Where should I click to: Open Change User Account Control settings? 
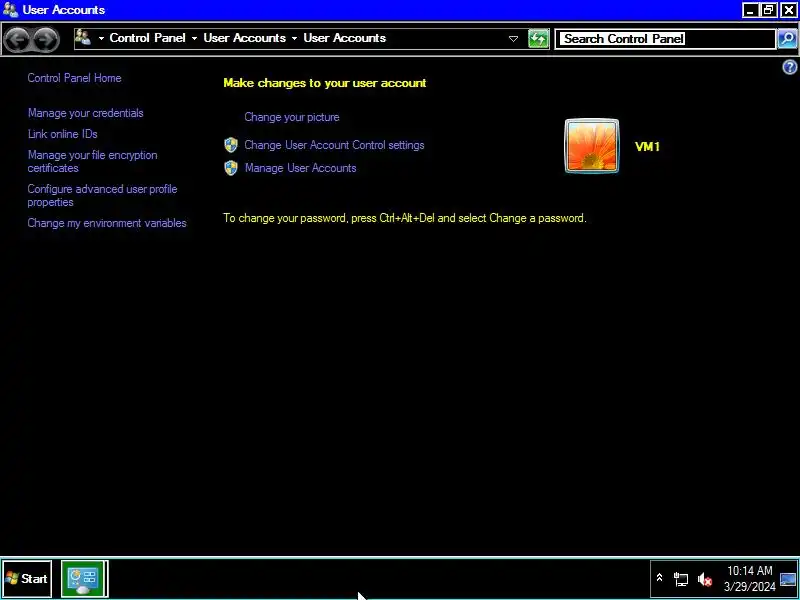pos(334,145)
